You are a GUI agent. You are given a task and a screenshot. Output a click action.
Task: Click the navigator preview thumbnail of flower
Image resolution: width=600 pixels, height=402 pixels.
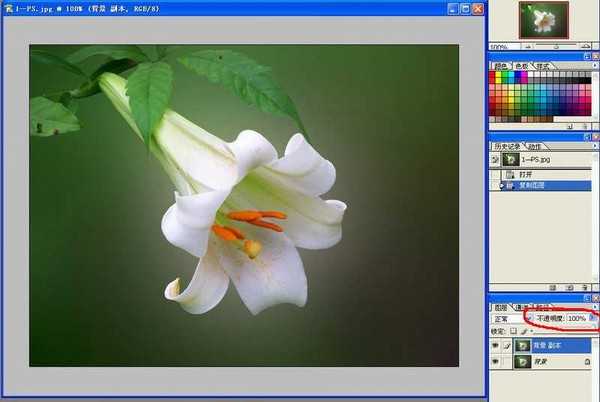(543, 20)
